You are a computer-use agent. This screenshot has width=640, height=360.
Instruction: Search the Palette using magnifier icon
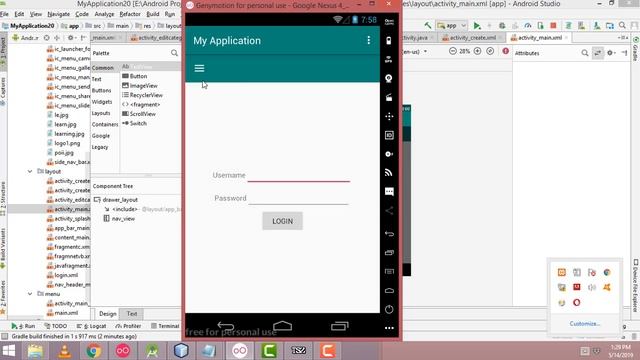click(174, 53)
